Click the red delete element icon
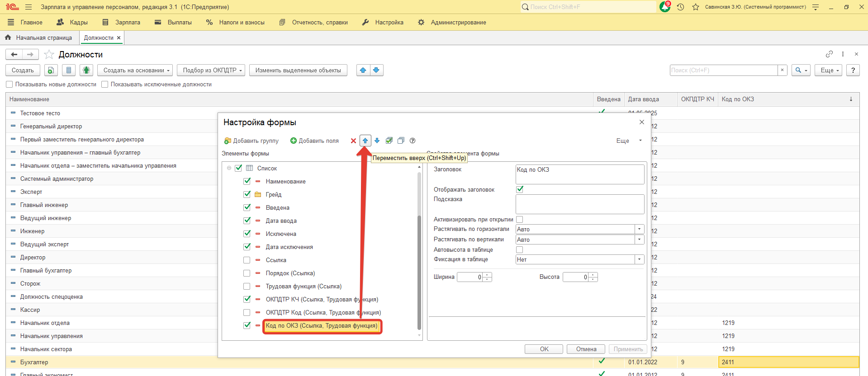Viewport: 868px width, 376px height. click(x=353, y=141)
